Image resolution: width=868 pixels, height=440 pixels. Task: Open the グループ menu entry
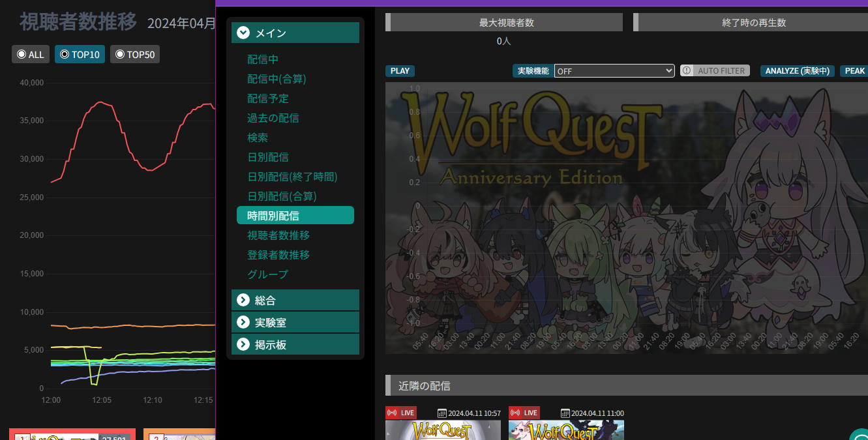pos(267,274)
